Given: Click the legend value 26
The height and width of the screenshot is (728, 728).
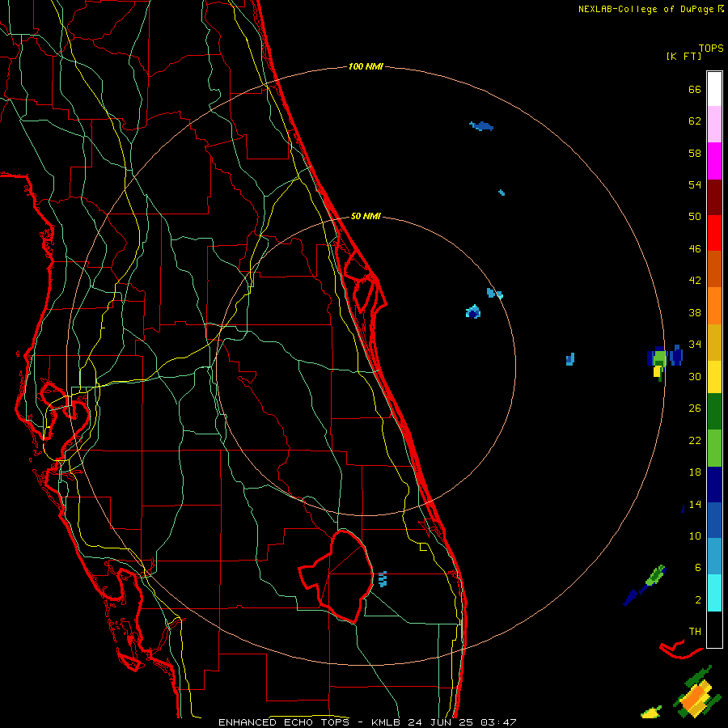Looking at the screenshot, I should click(x=695, y=408).
